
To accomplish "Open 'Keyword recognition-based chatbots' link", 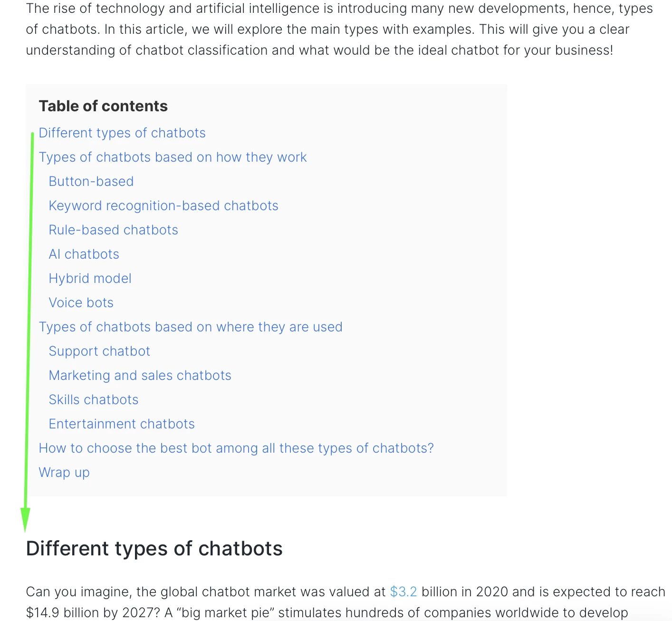I will pos(163,206).
